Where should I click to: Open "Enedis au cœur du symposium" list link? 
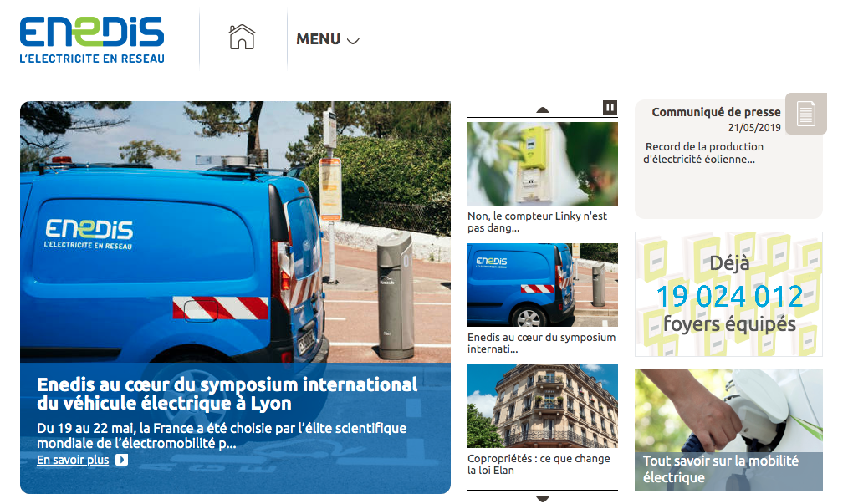click(541, 343)
